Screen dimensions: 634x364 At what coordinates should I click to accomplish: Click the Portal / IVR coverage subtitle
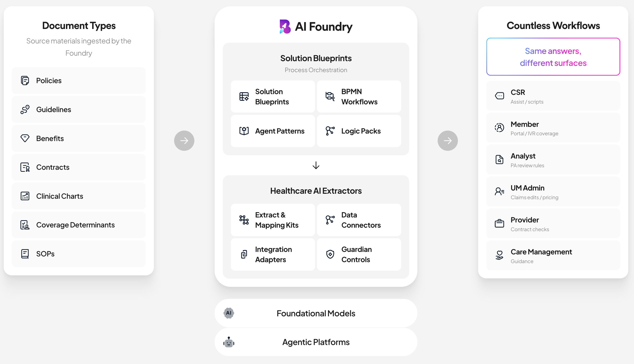(x=534, y=134)
